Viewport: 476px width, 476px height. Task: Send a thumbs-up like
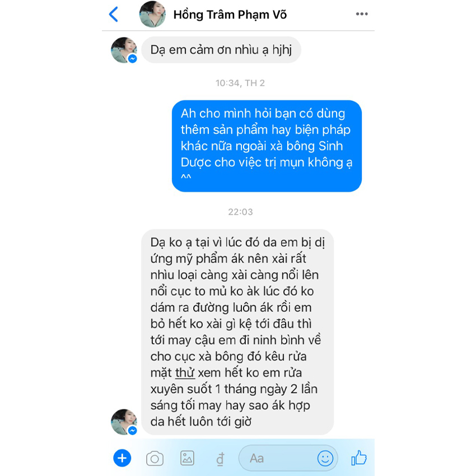[359, 458]
